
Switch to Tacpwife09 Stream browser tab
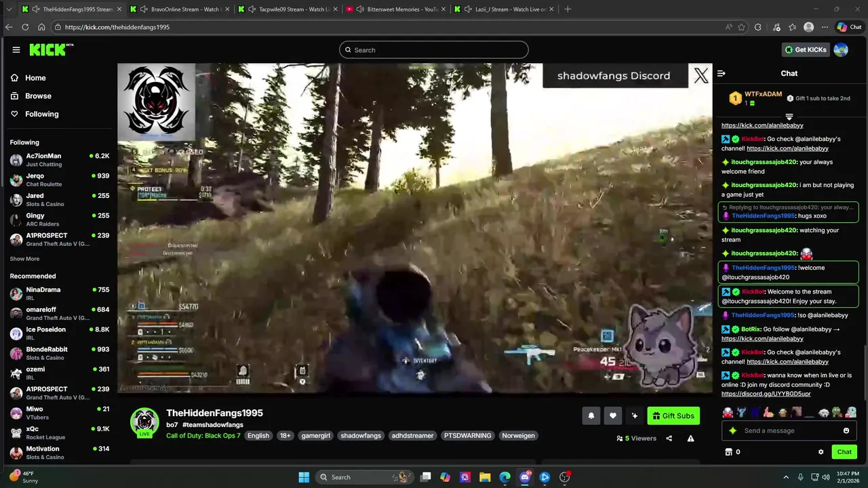click(x=288, y=9)
